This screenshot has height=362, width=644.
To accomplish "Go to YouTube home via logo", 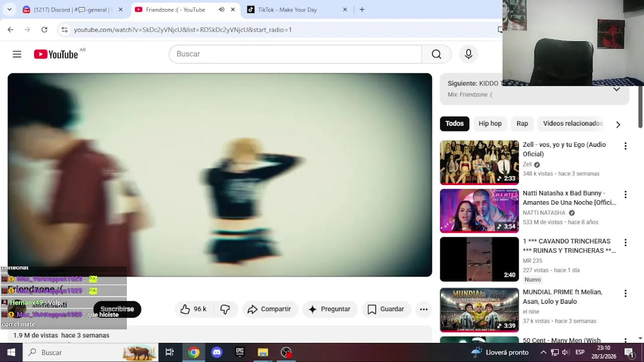I will [56, 54].
